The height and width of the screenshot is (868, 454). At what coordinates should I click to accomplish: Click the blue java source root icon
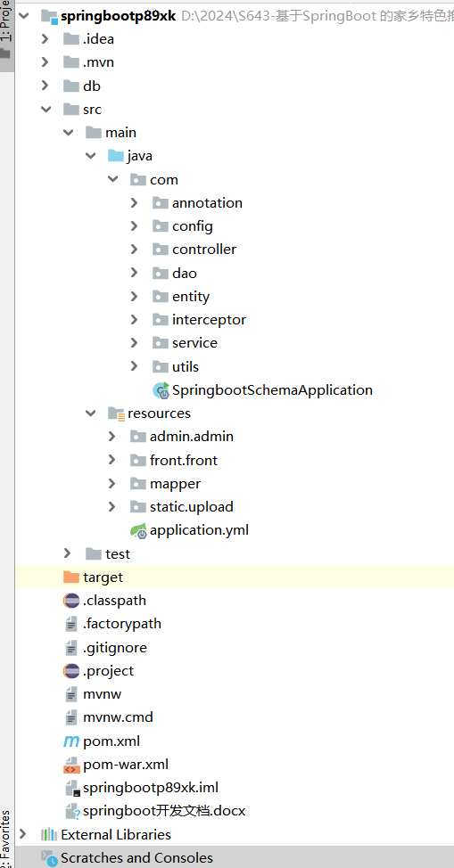coord(115,156)
